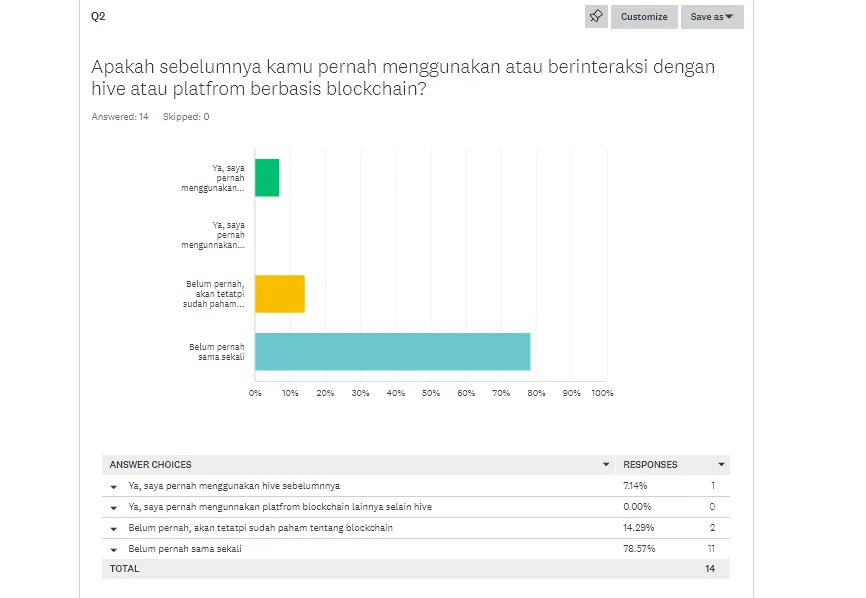Click the chart label 'Belum pernah sama sekali'
The image size is (866, 598).
(216, 352)
